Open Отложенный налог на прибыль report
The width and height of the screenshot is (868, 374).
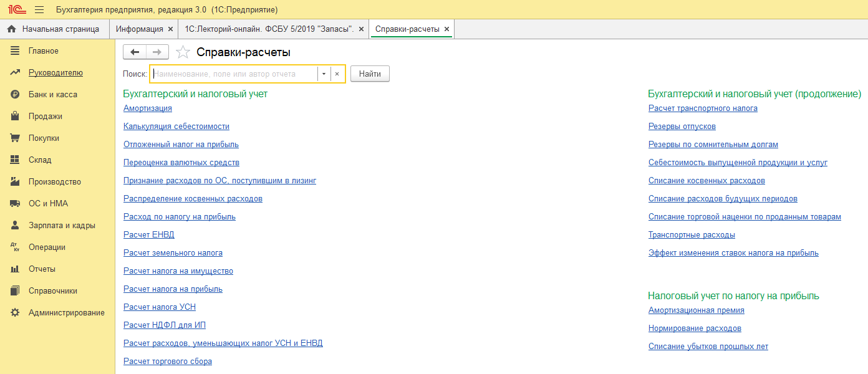[x=181, y=145]
